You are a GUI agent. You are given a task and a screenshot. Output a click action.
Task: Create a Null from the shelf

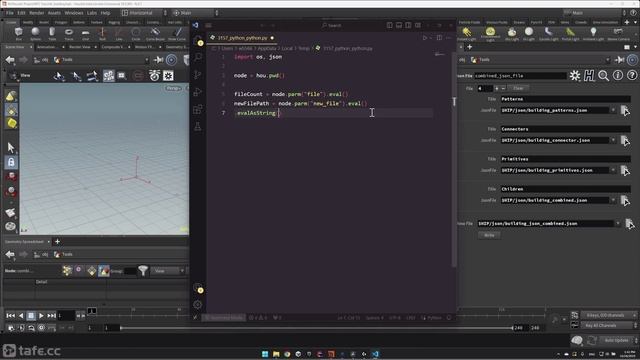[x=102, y=33]
